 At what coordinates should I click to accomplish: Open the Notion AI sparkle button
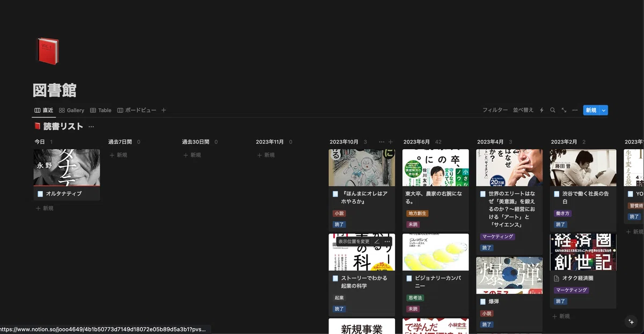tap(631, 321)
